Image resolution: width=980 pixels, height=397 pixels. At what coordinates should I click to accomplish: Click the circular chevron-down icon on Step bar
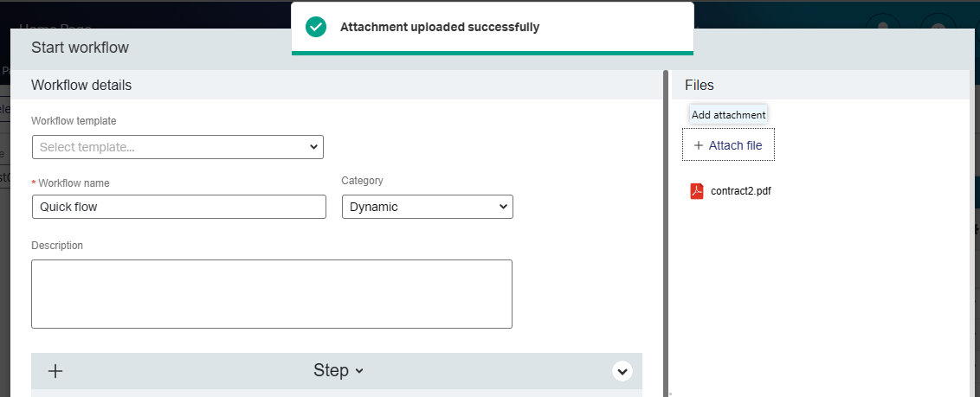[x=622, y=371]
